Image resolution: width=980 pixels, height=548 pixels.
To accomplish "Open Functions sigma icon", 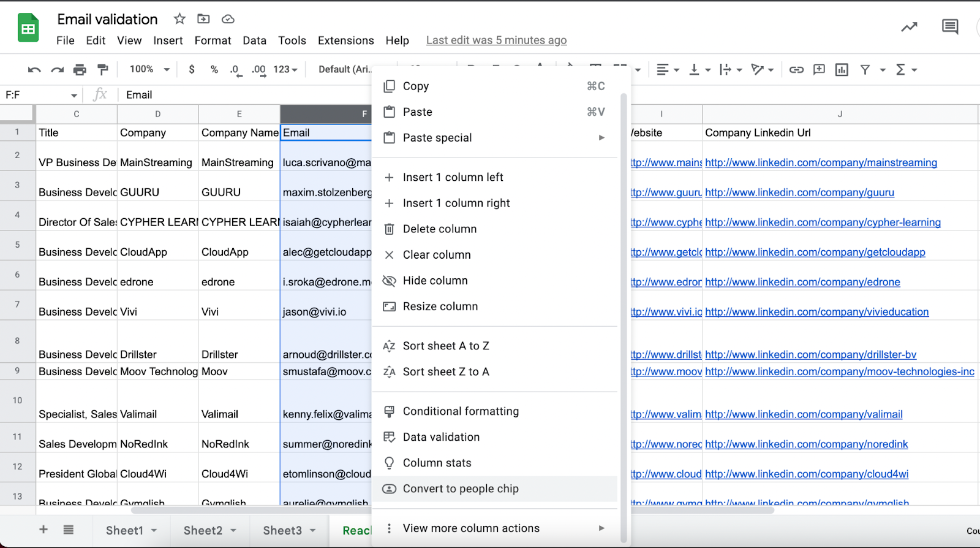I will 900,70.
